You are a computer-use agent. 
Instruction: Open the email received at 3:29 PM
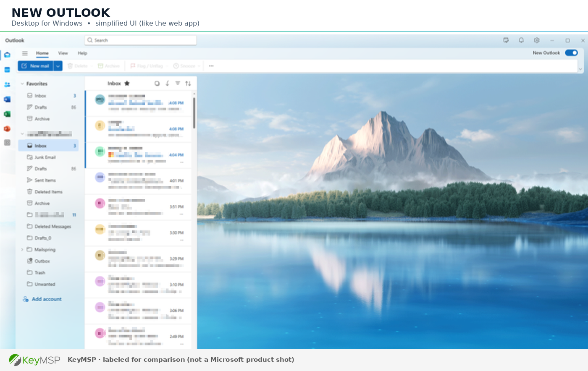[x=138, y=259]
